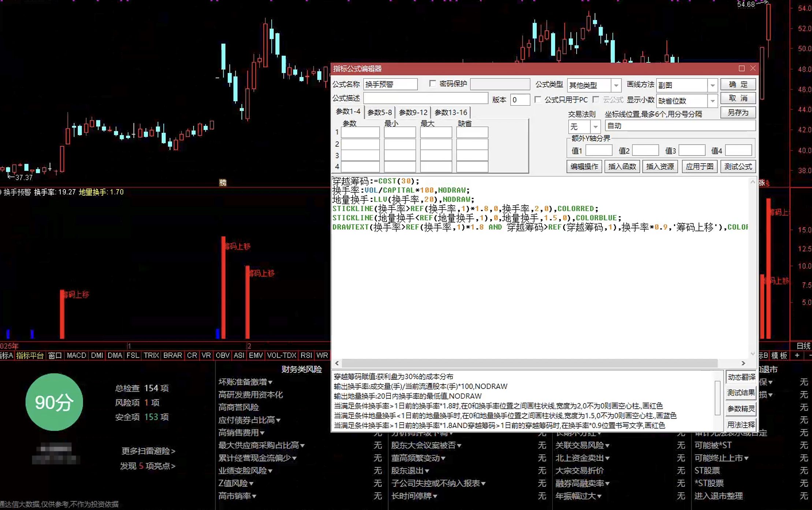
Task: Select the DMI indicator tab
Action: point(97,355)
